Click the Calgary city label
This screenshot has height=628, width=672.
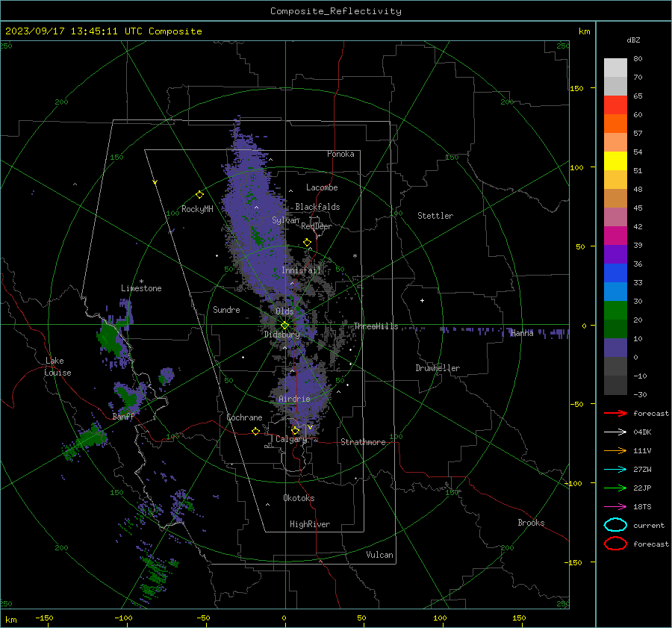pyautogui.click(x=291, y=439)
